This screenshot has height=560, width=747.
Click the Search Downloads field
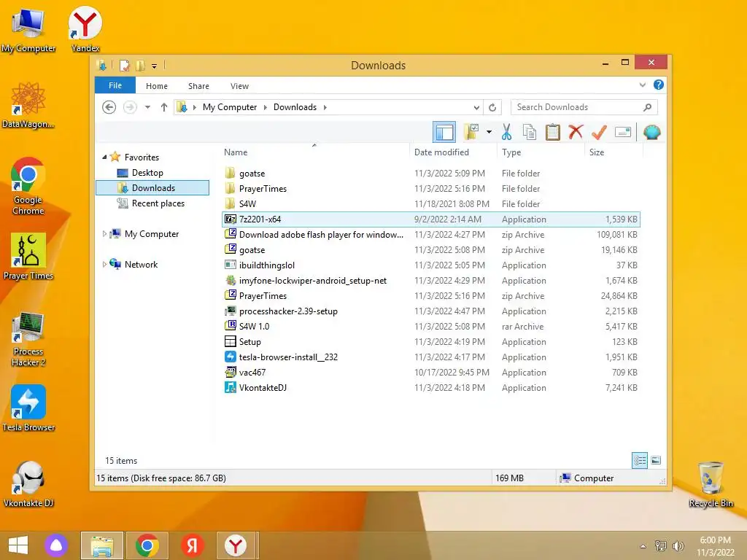click(x=584, y=107)
